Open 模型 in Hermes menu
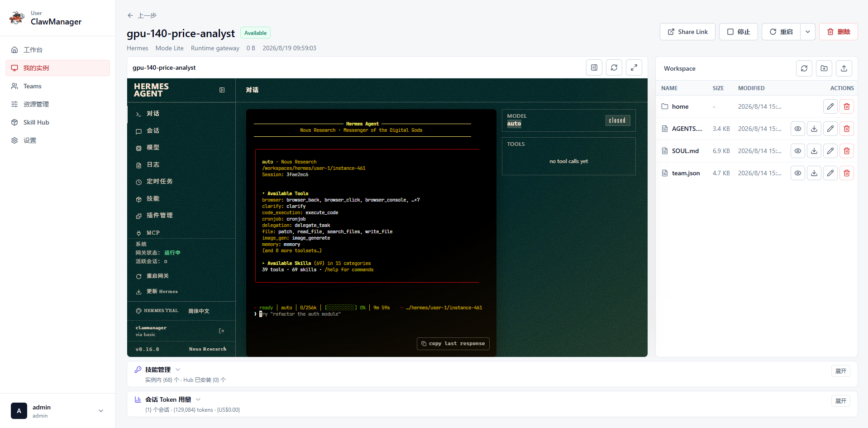The height and width of the screenshot is (428, 868). point(181,148)
